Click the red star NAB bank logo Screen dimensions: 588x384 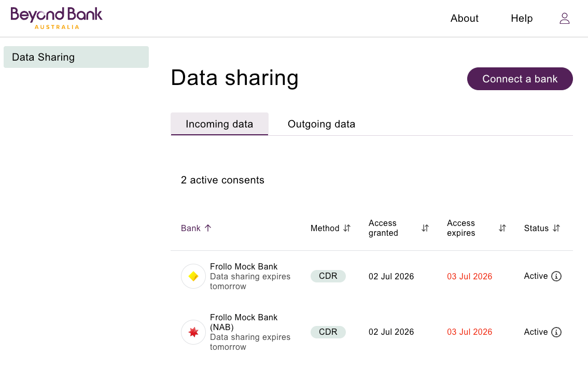193,332
